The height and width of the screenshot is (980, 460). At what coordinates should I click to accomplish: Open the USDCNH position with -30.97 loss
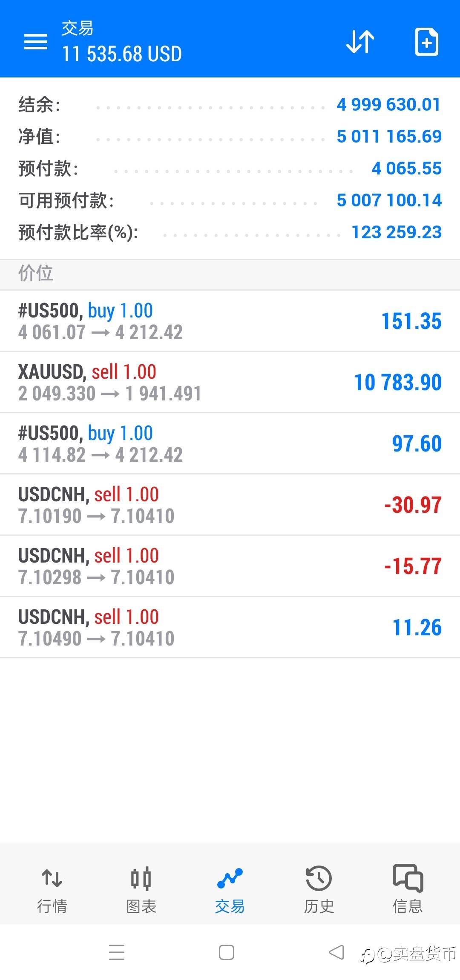pyautogui.click(x=230, y=505)
